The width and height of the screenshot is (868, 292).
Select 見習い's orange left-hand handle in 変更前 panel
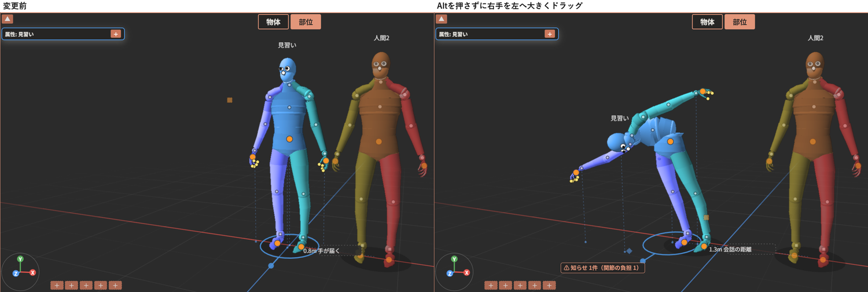pos(326,160)
